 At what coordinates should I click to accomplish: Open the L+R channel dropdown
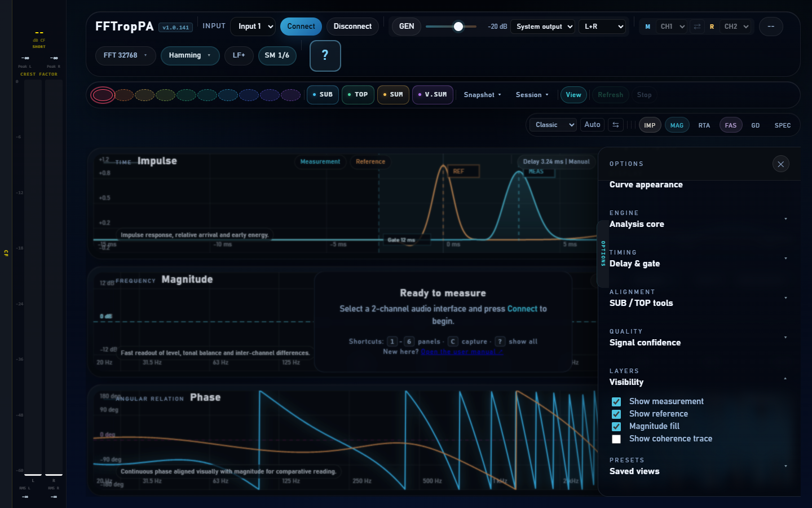(x=602, y=27)
